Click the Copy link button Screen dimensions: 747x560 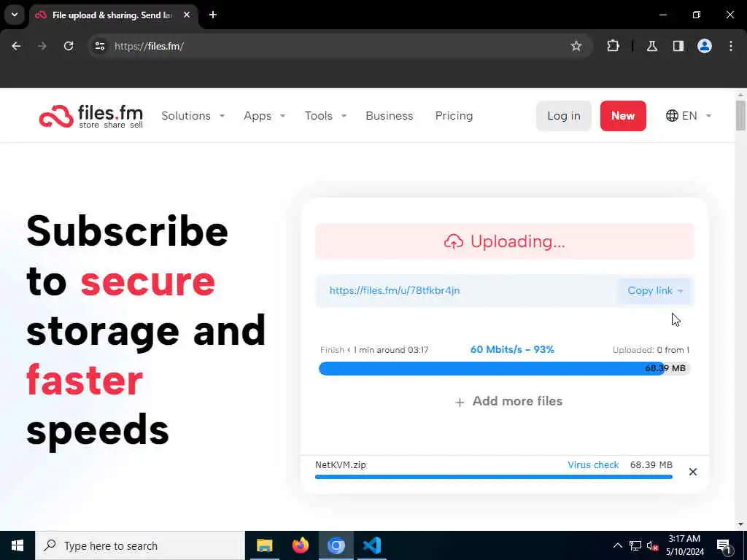[x=655, y=290]
